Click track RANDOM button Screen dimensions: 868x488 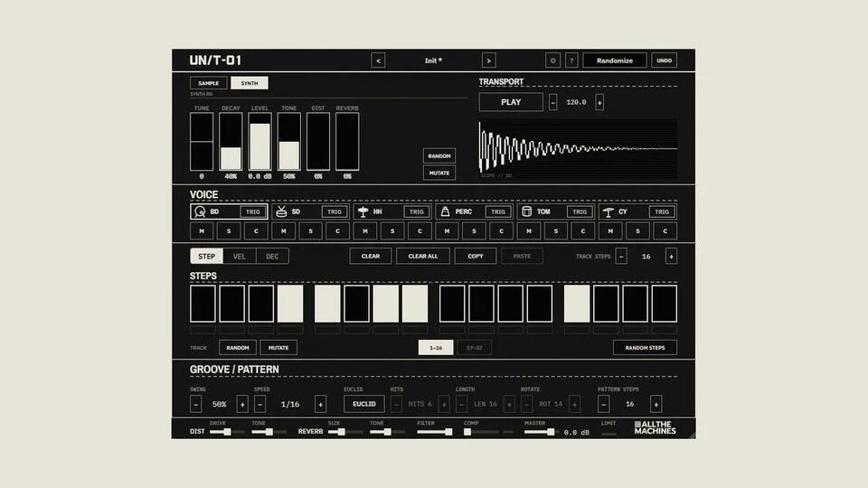click(238, 347)
